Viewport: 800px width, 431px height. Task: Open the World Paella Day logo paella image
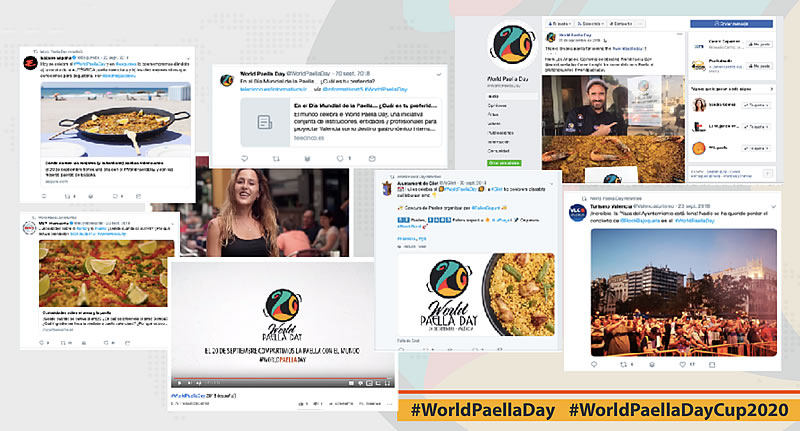click(477, 295)
